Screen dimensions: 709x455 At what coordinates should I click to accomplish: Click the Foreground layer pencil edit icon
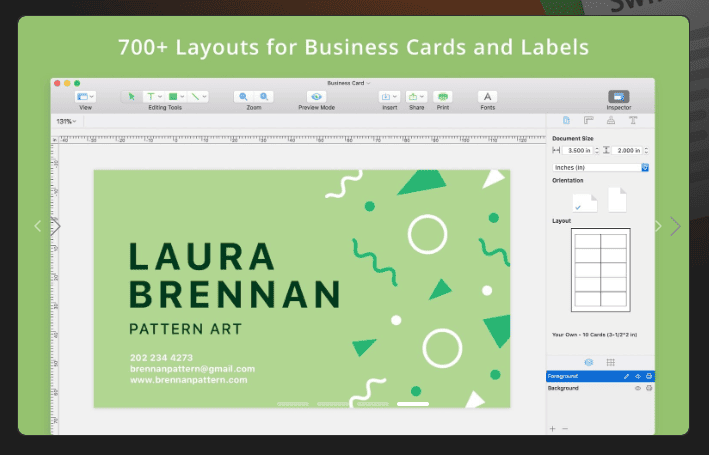(x=626, y=376)
